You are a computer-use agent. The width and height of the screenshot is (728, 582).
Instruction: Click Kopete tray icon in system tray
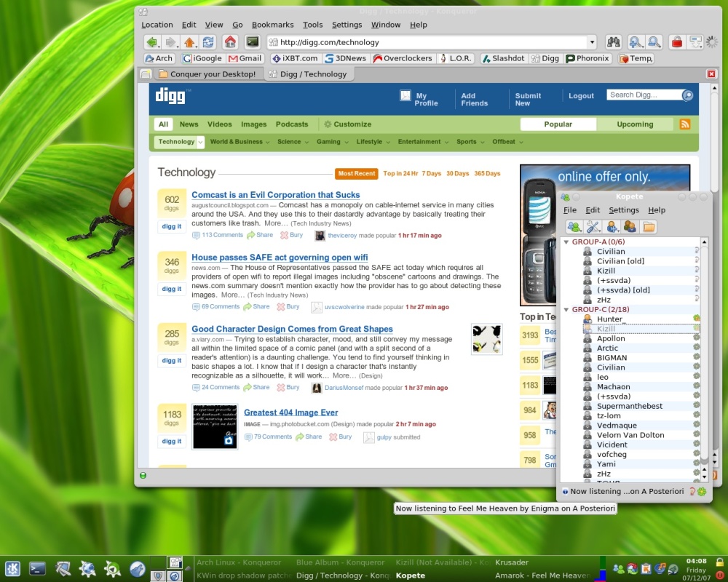618,568
